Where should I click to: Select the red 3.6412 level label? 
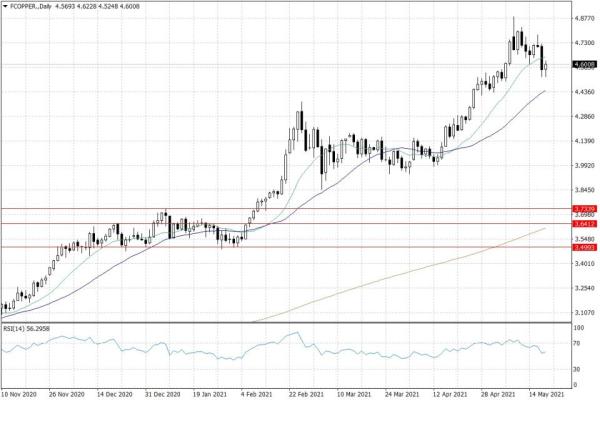tap(584, 224)
